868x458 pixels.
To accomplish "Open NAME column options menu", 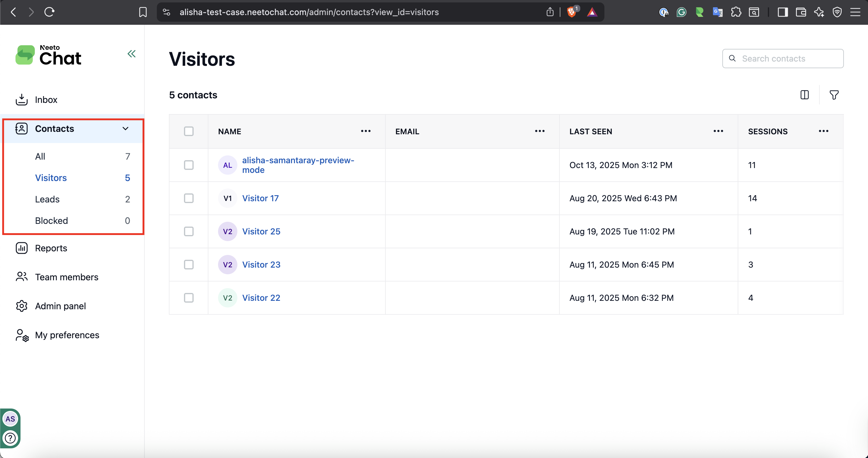I will pos(366,131).
